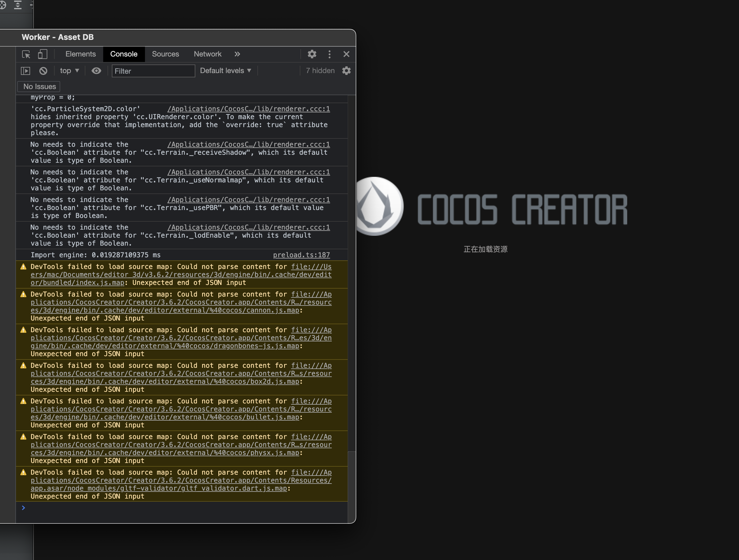The height and width of the screenshot is (560, 739).
Task: Toggle device toolbar icon
Action: (x=42, y=54)
